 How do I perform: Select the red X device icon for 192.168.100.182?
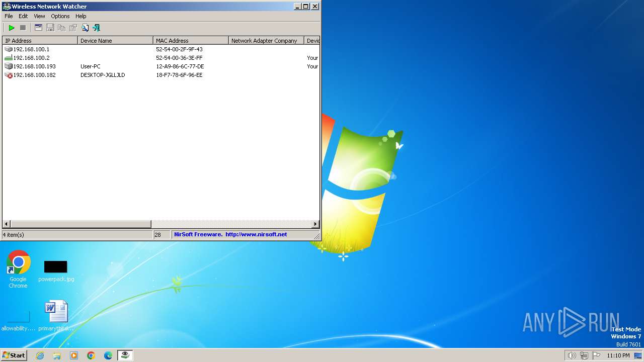(x=9, y=75)
